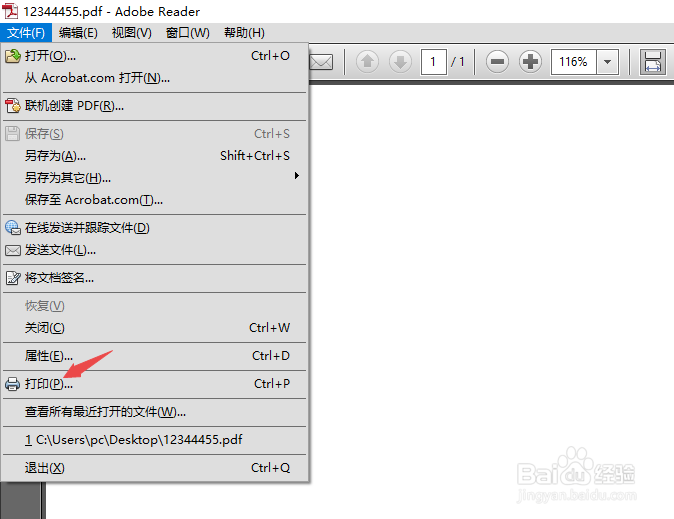
Task: Choose 在线发送并跟踪文件(D)
Action: pos(155,228)
